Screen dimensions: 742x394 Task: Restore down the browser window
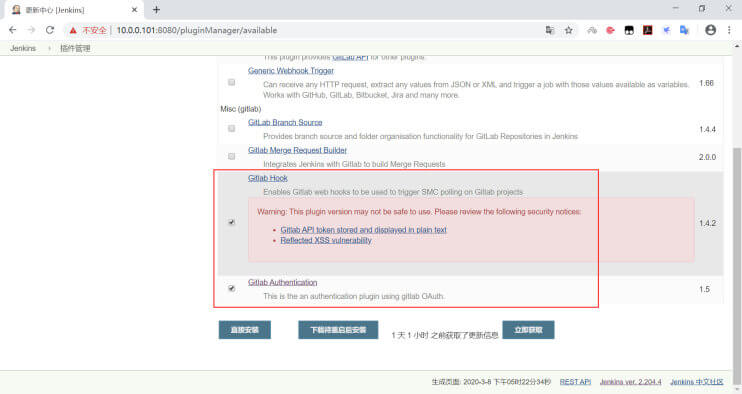pyautogui.click(x=702, y=9)
